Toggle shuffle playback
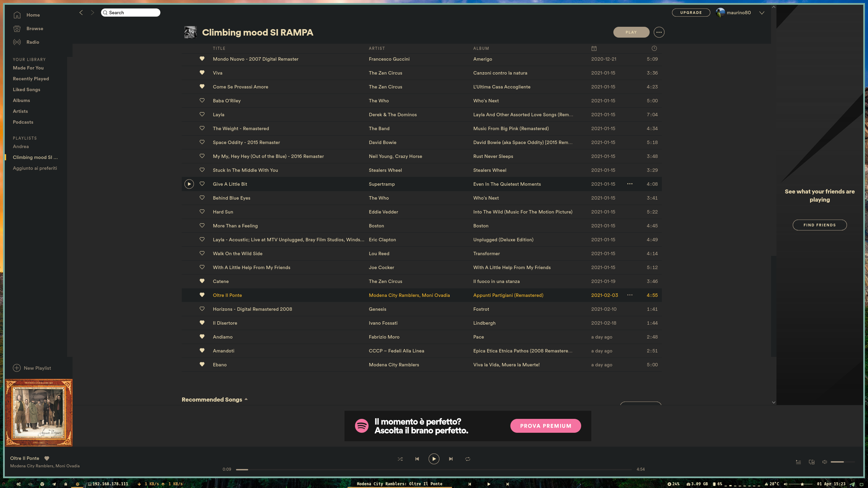This screenshot has height=488, width=868. (400, 459)
